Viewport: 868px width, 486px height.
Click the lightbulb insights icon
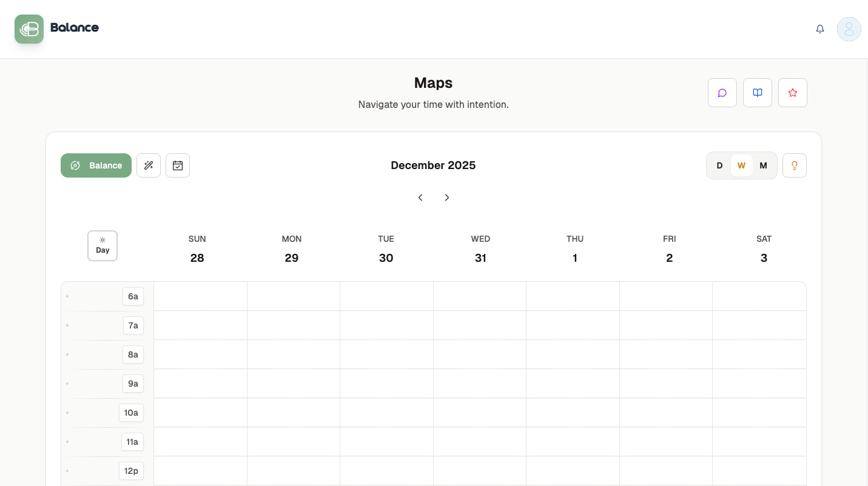coord(795,165)
